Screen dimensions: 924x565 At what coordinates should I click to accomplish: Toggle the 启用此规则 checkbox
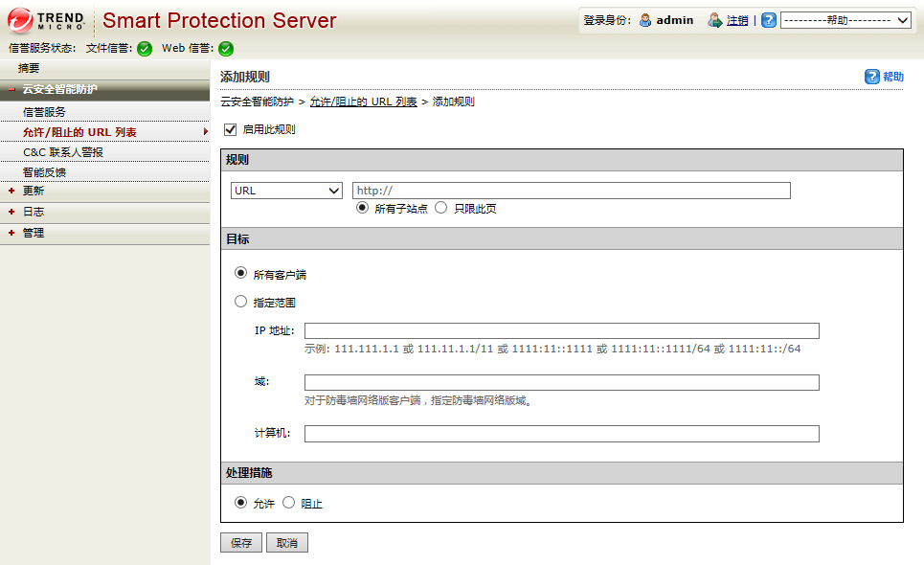230,129
